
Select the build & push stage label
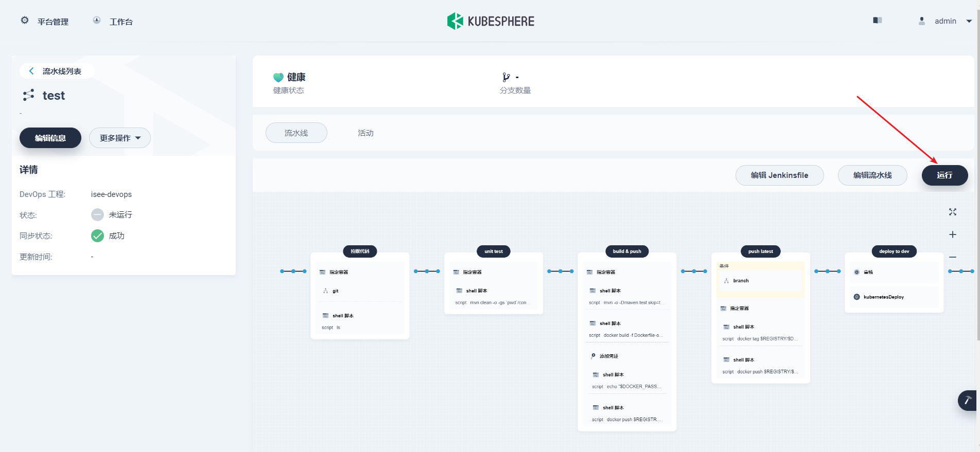click(627, 251)
